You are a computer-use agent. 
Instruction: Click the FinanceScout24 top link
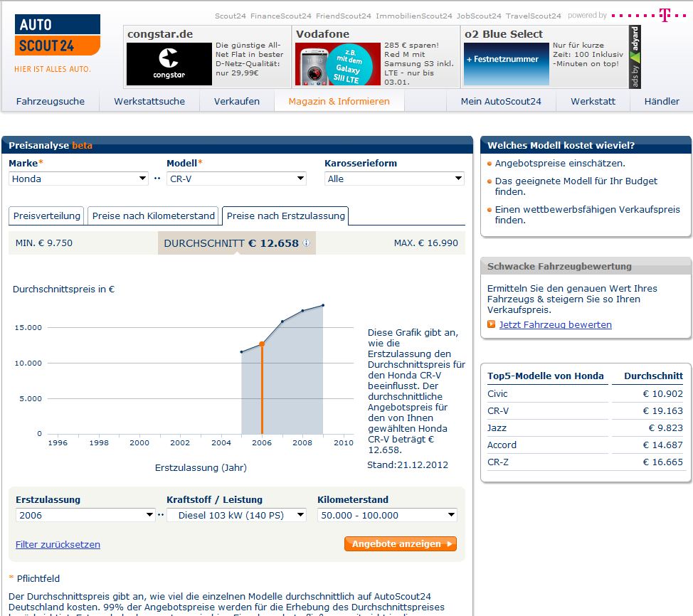(280, 16)
